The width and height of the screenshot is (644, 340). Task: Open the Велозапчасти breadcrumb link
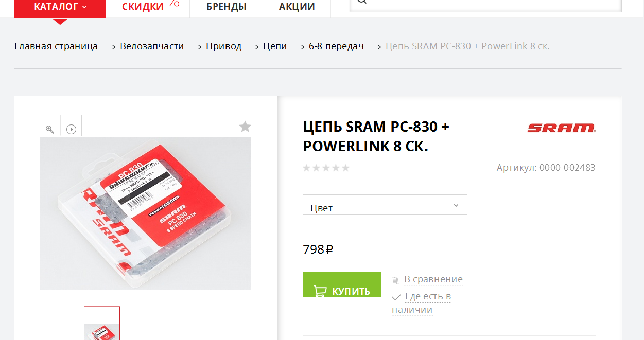[152, 46]
